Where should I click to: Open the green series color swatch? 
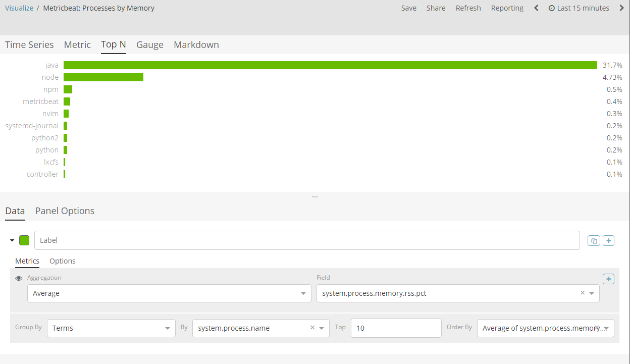click(x=24, y=240)
